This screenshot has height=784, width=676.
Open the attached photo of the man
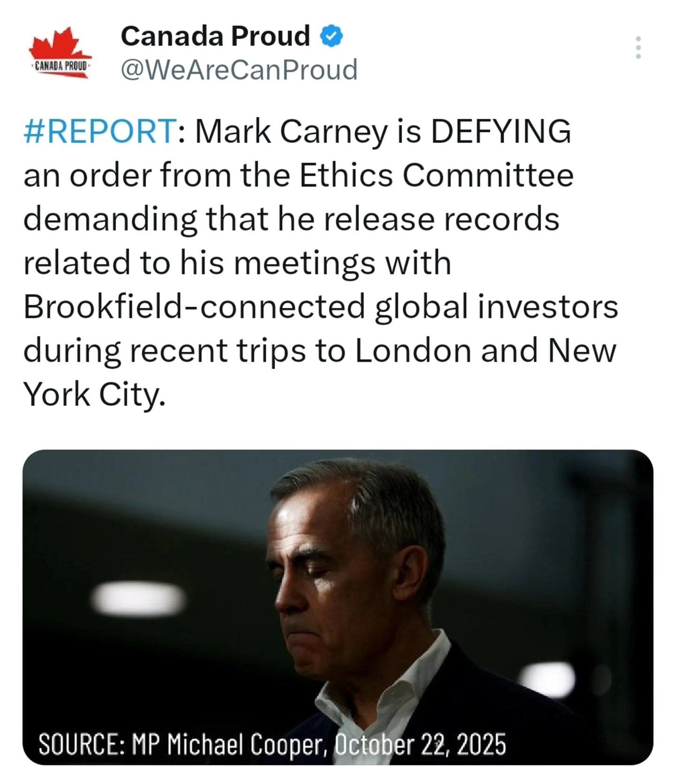tap(338, 607)
